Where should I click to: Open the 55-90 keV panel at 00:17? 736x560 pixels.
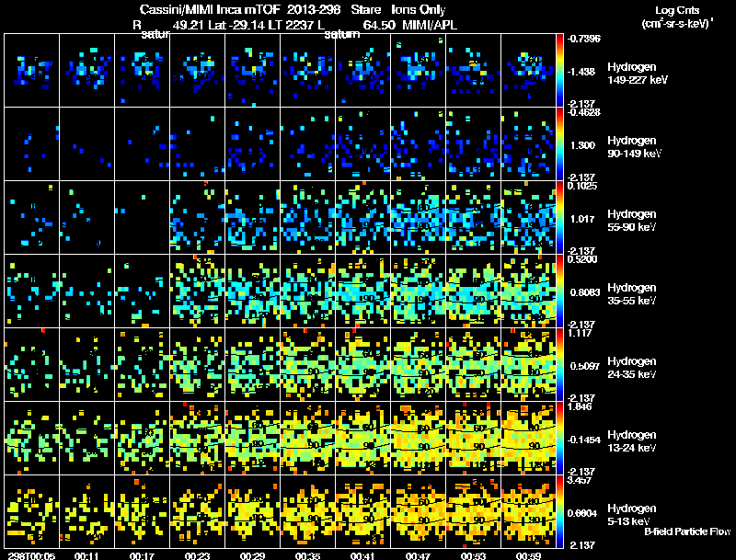(x=142, y=218)
